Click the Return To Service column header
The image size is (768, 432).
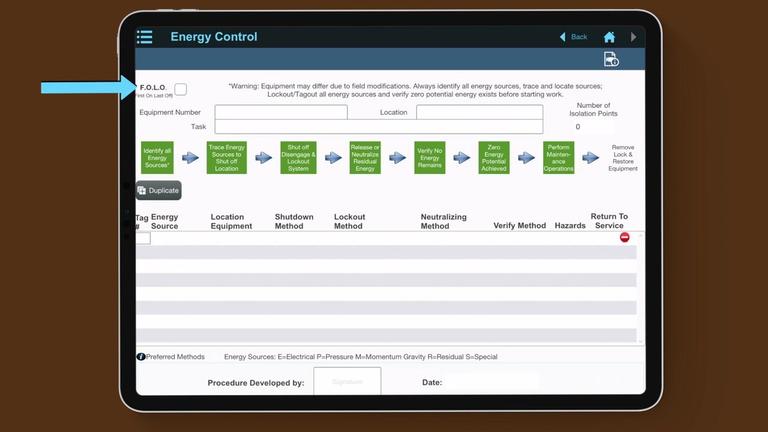[609, 221]
